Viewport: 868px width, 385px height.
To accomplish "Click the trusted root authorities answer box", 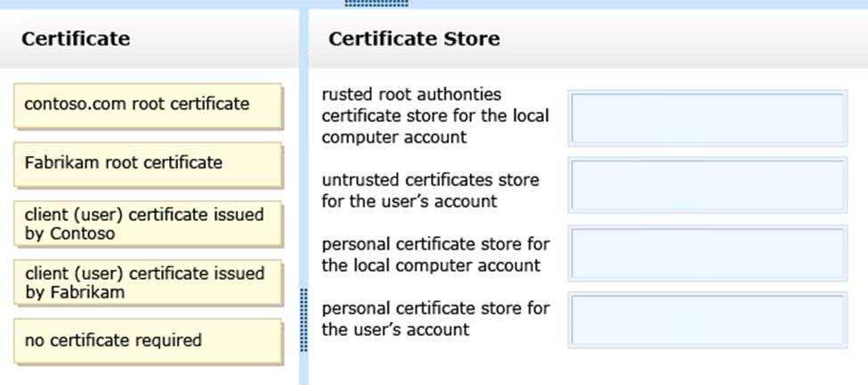I will tap(707, 118).
